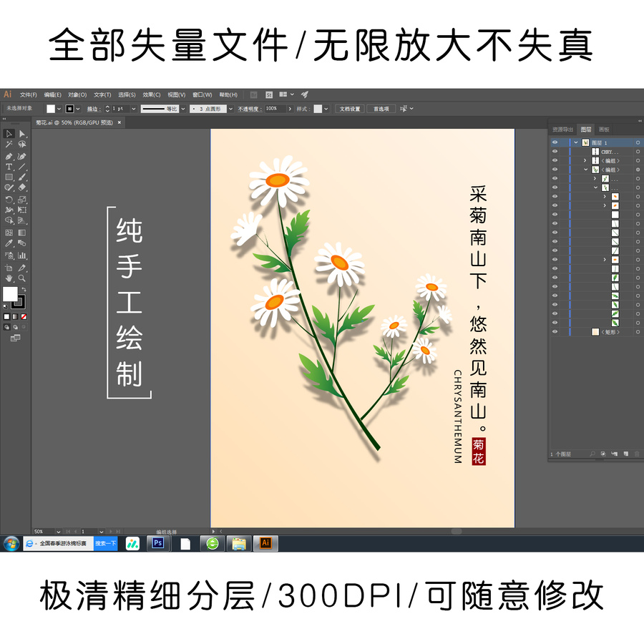Click the None (red slash) color button
This screenshot has width=644, height=644.
(24, 317)
